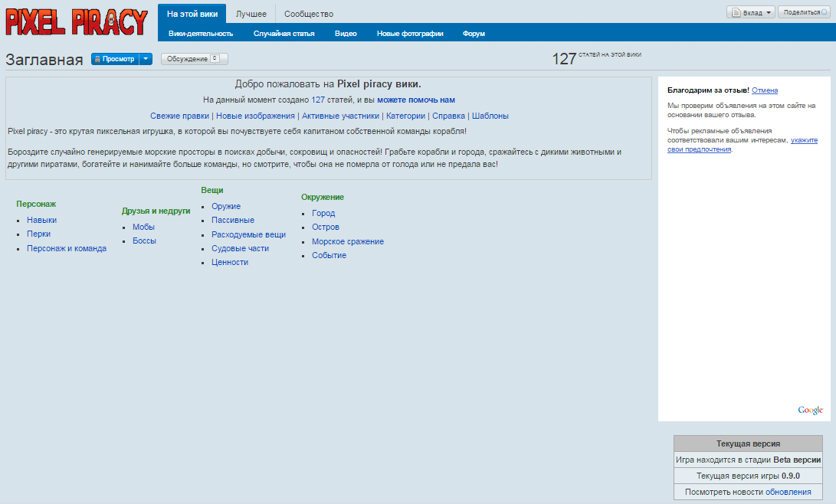Expand the Просмотр dropdown arrow

tap(146, 59)
